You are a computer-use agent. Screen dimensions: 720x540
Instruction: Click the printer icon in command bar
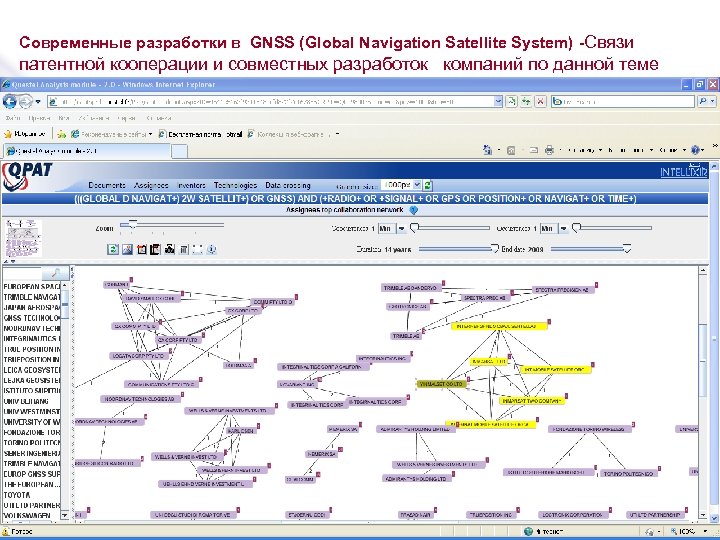pos(549,150)
